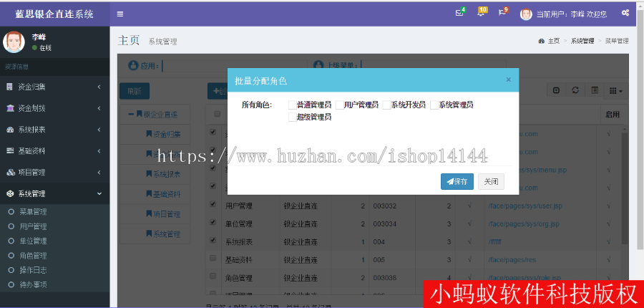644x308 pixels.
Task: Check the 系统开发员 role checkbox
Action: click(x=386, y=105)
